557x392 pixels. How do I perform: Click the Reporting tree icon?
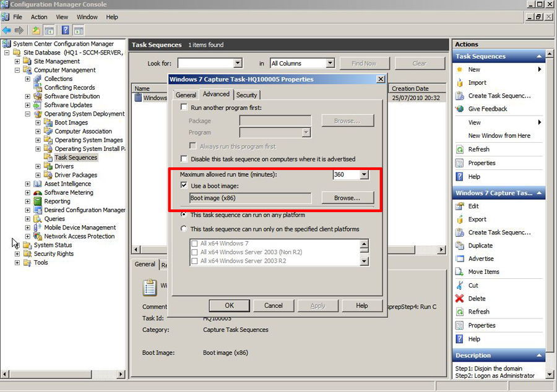[x=38, y=201]
